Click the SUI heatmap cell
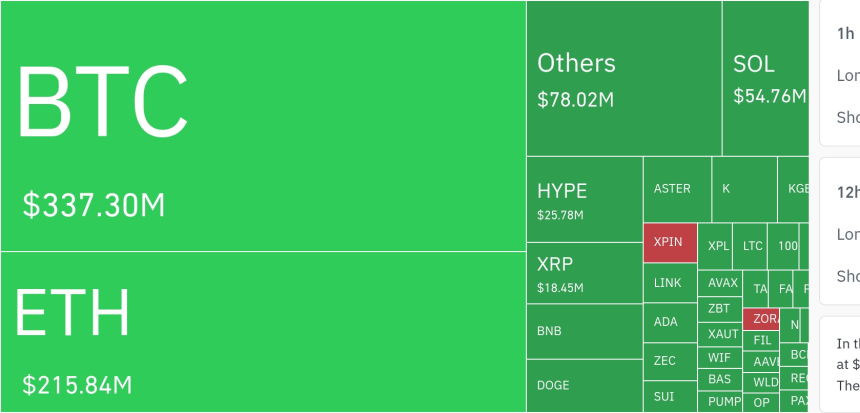Viewport: 860px width, 413px height. point(669,396)
